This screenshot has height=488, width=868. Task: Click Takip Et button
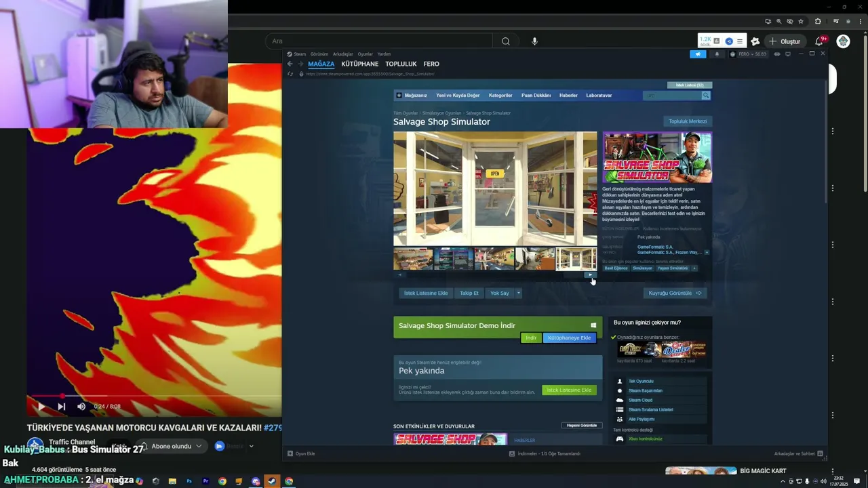click(469, 293)
